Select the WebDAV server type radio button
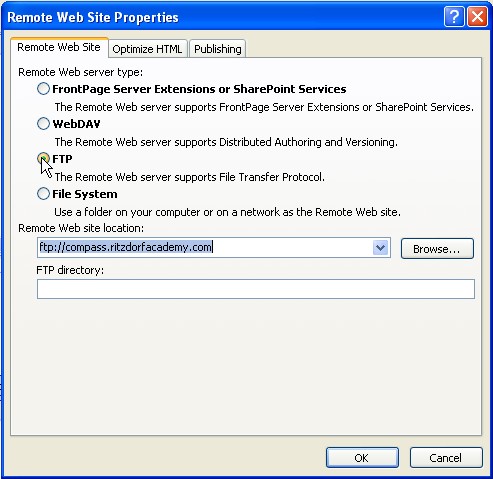Viewport: 493px width, 479px height. [43, 124]
